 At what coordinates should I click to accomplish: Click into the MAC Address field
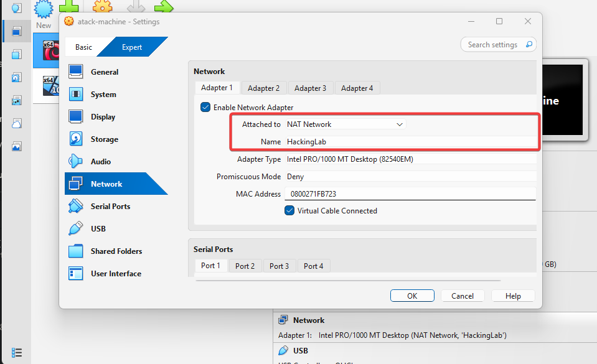tap(410, 194)
